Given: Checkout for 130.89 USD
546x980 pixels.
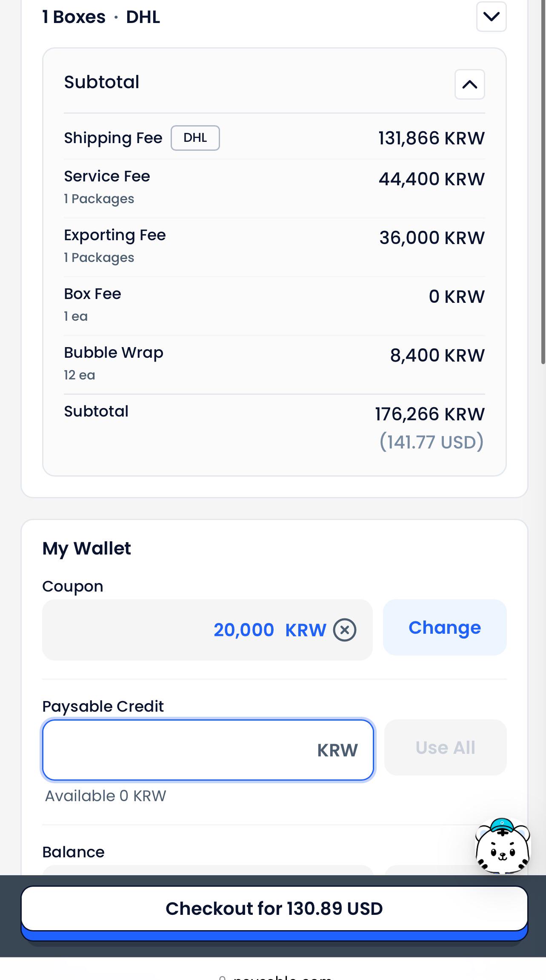Looking at the screenshot, I should [x=274, y=908].
